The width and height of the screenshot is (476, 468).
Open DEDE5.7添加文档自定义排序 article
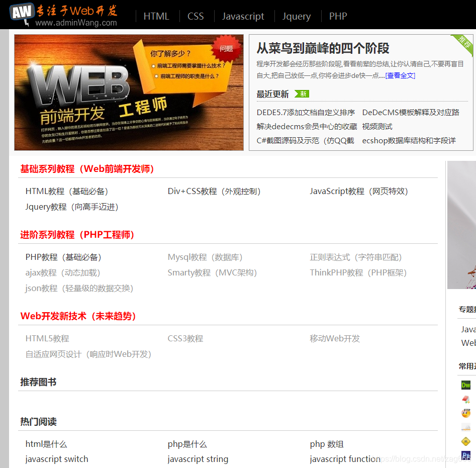tap(306, 113)
